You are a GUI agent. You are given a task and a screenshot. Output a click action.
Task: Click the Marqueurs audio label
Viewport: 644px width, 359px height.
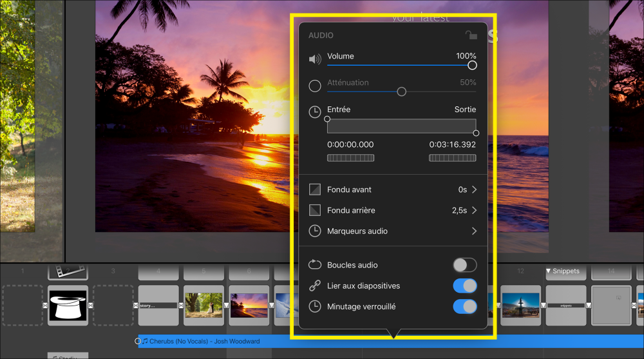click(357, 231)
